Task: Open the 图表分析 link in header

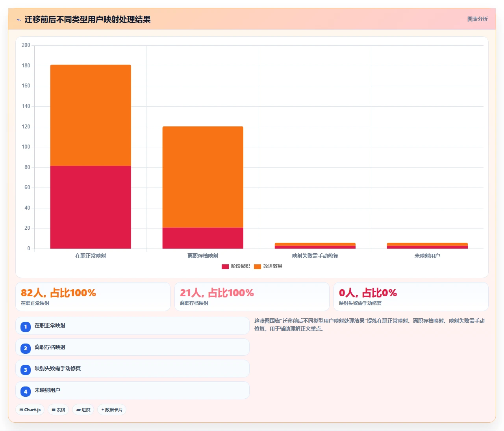Action: [477, 19]
